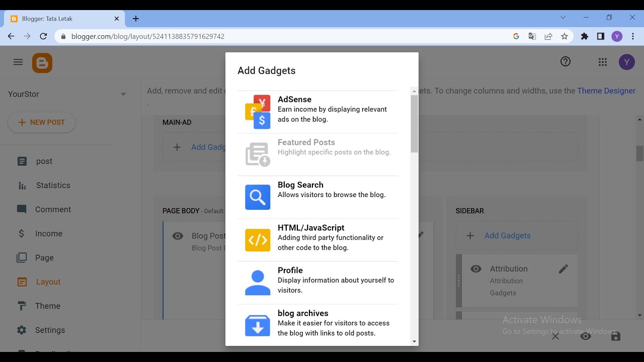The height and width of the screenshot is (362, 644).
Task: Click the layout page scrollbar thumb
Action: tap(640, 153)
